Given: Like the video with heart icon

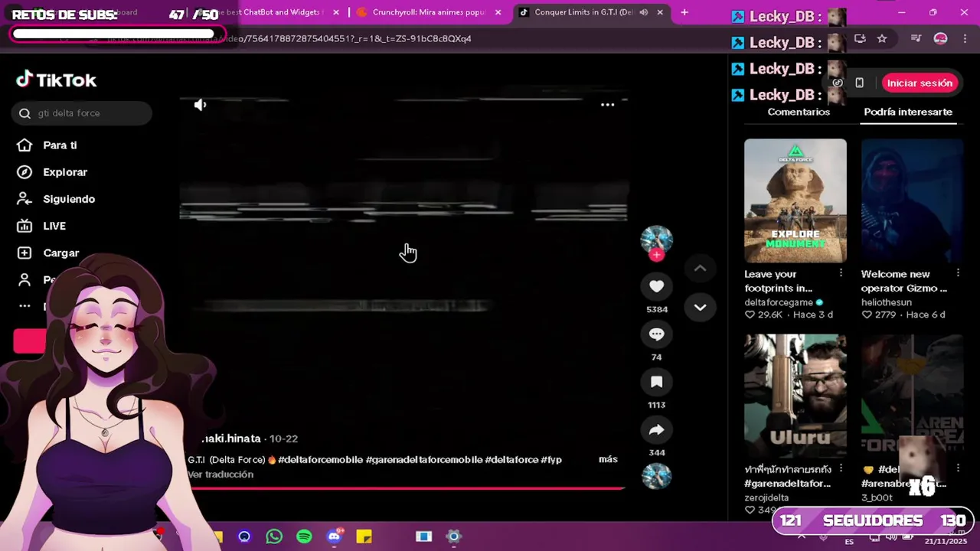Looking at the screenshot, I should pos(656,286).
